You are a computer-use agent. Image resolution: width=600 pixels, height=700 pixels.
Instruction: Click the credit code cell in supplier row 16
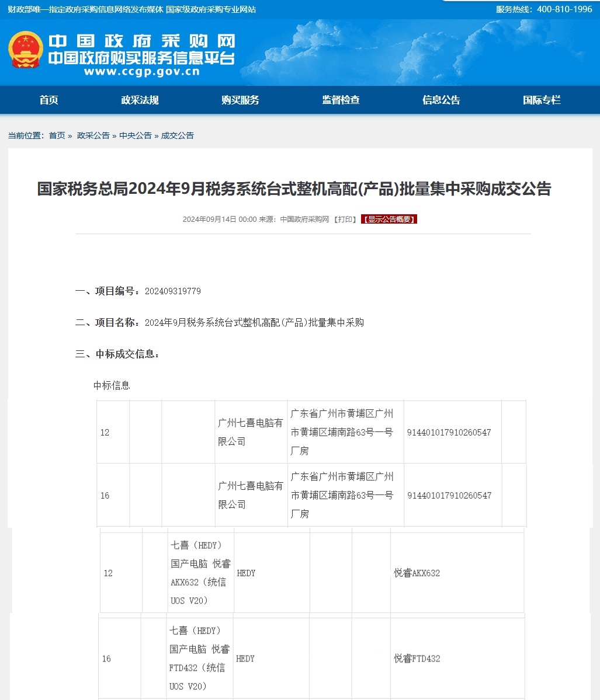coord(453,495)
